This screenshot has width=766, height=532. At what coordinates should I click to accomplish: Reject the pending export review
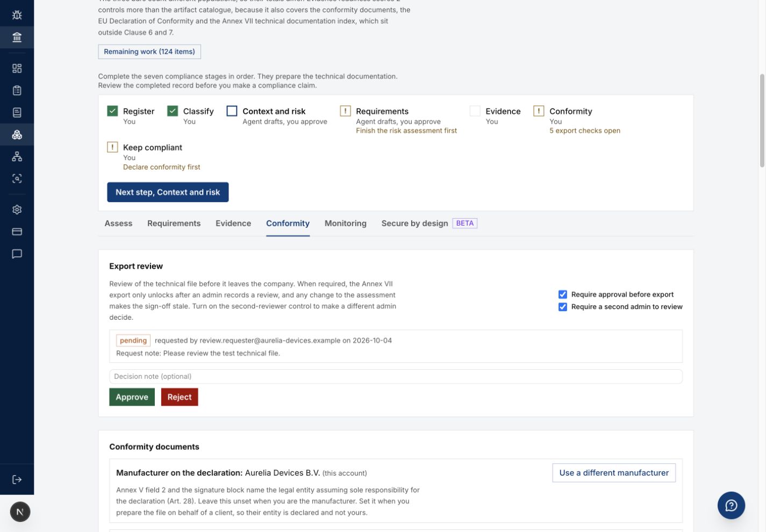coord(180,397)
